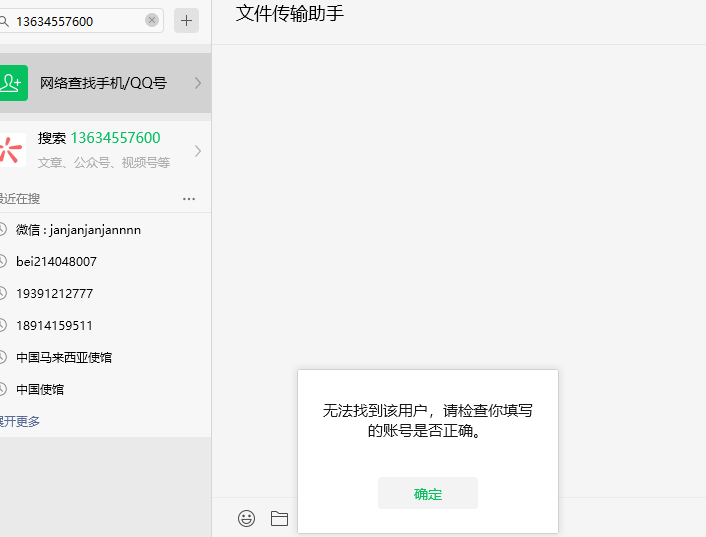Click the magnifier icon in the search box
The width and height of the screenshot is (706, 537).
pyautogui.click(x=4, y=21)
